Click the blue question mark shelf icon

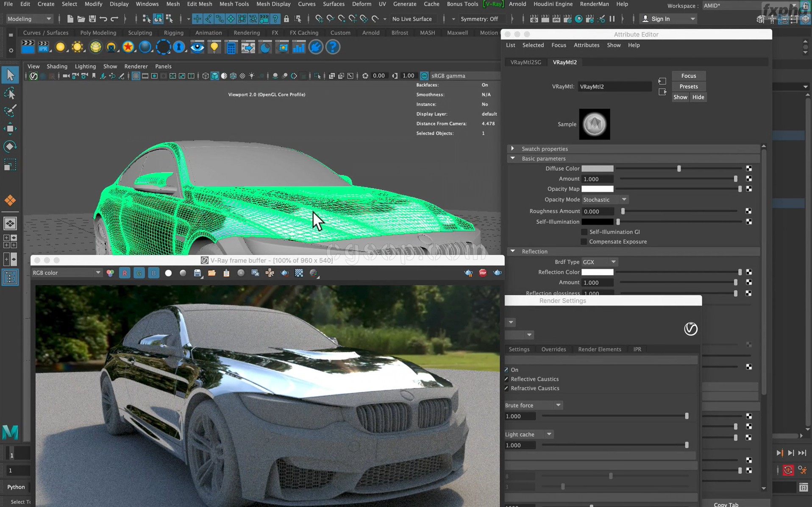click(333, 47)
